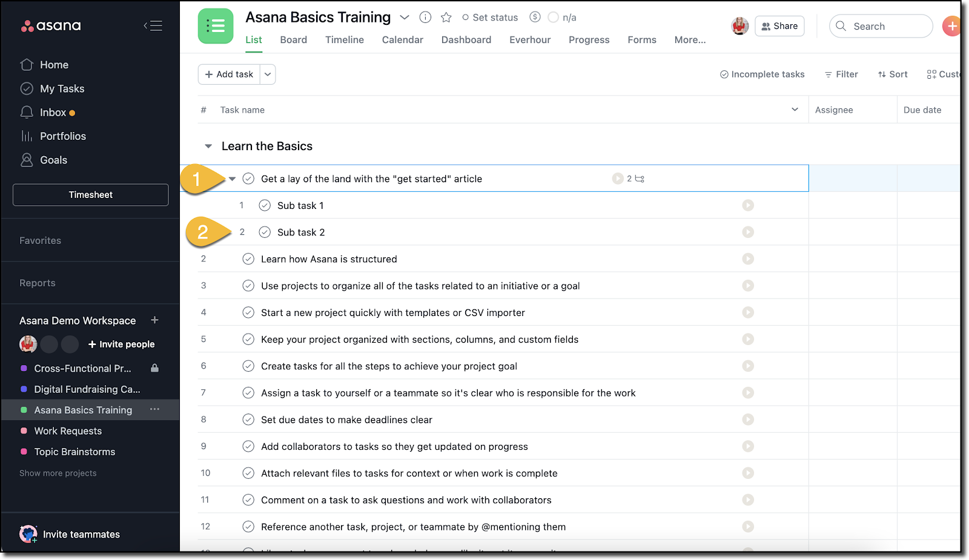969x560 pixels.
Task: Click the Share button
Action: point(779,26)
